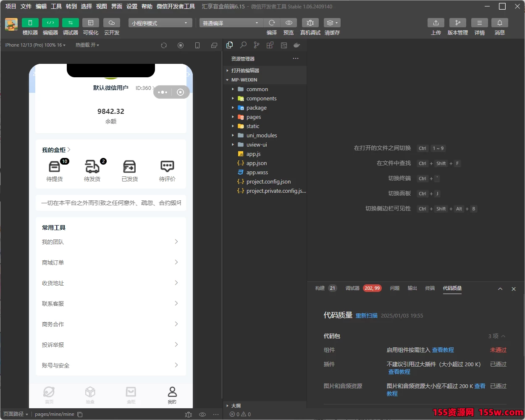Viewport: 525px width, 420px height.
Task: Open app.json in the editor
Action: click(x=257, y=163)
